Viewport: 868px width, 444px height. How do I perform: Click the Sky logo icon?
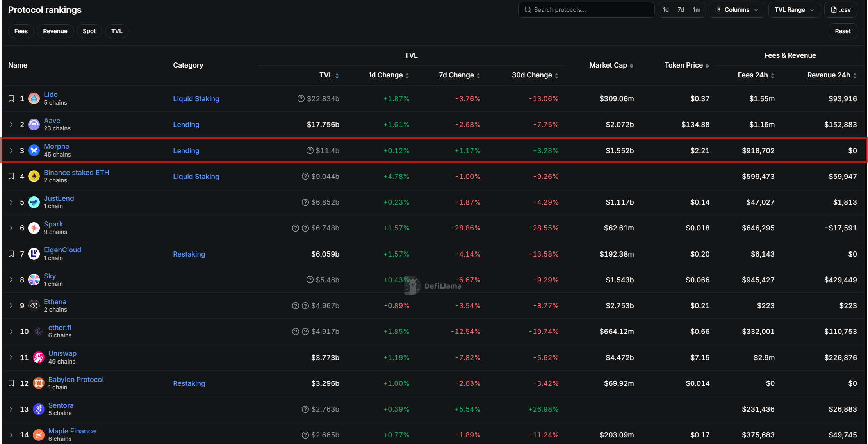(34, 280)
